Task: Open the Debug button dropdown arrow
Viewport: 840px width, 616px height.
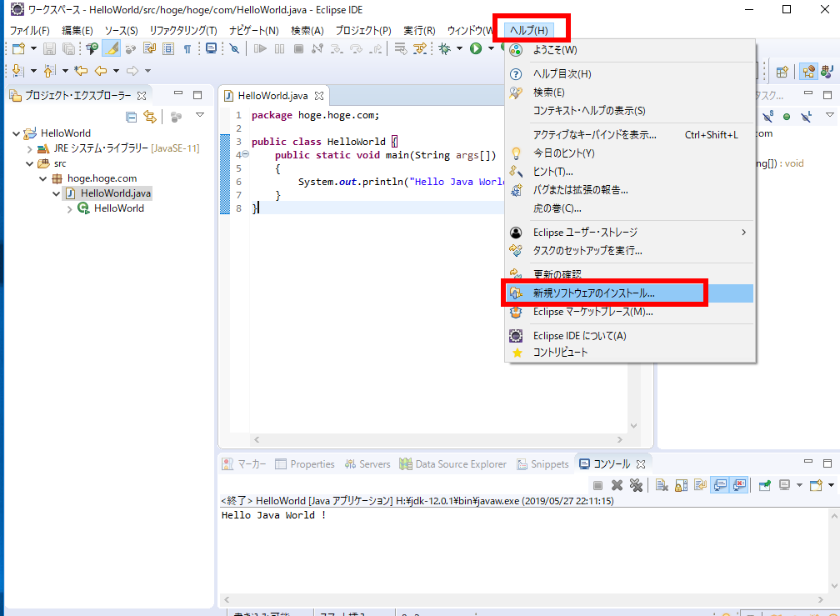Action: pyautogui.click(x=459, y=48)
